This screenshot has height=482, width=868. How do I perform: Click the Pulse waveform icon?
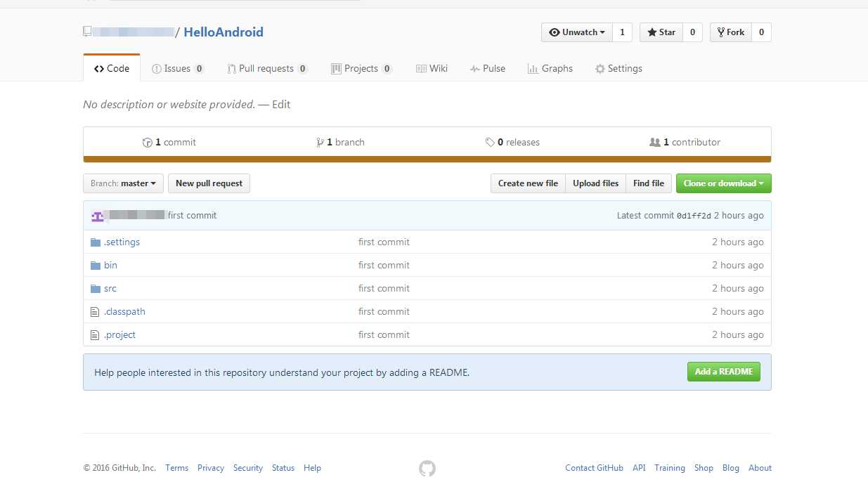coord(475,69)
